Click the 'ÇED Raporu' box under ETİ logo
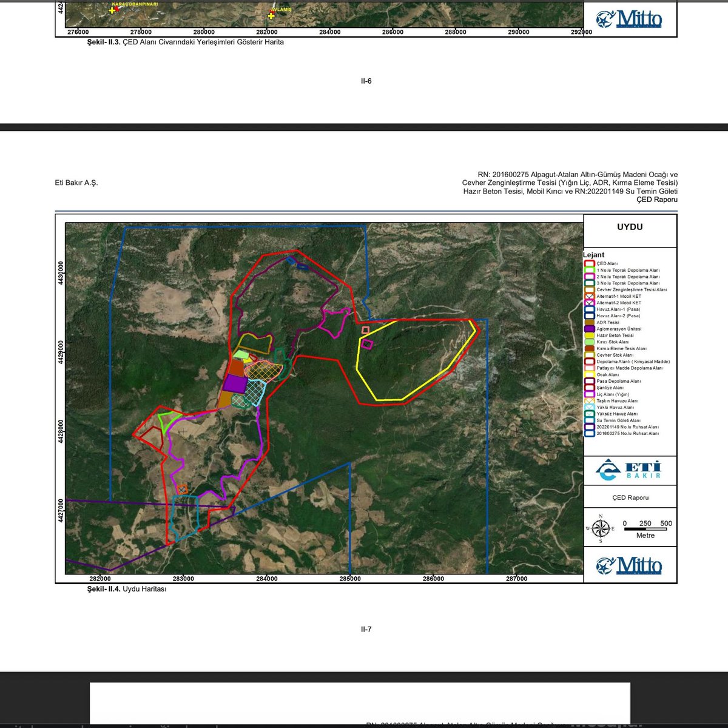This screenshot has width=728, height=728. (630, 497)
